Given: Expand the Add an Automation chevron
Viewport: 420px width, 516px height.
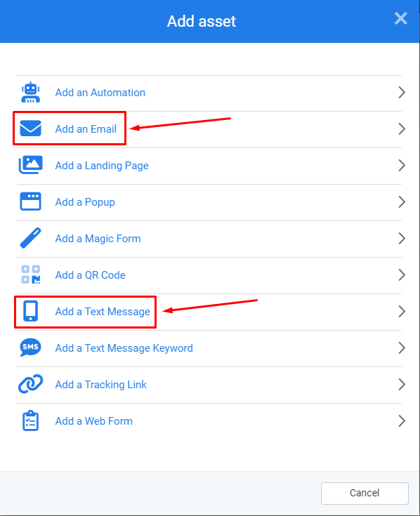Looking at the screenshot, I should click(x=402, y=93).
